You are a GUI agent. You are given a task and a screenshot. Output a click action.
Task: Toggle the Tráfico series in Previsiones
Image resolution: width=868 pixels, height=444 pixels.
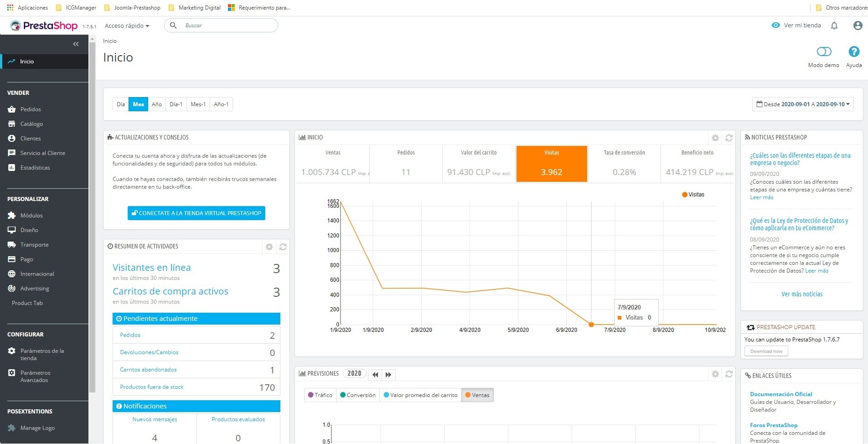tap(320, 395)
